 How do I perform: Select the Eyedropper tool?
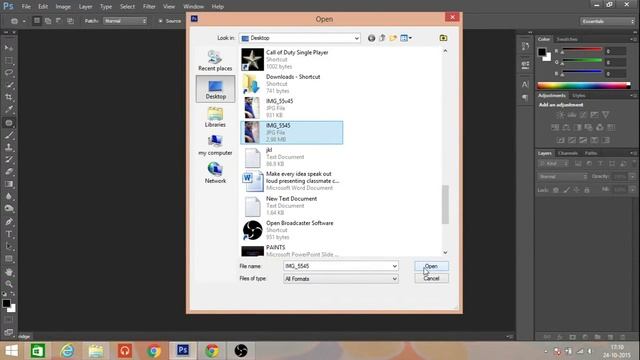(9, 109)
